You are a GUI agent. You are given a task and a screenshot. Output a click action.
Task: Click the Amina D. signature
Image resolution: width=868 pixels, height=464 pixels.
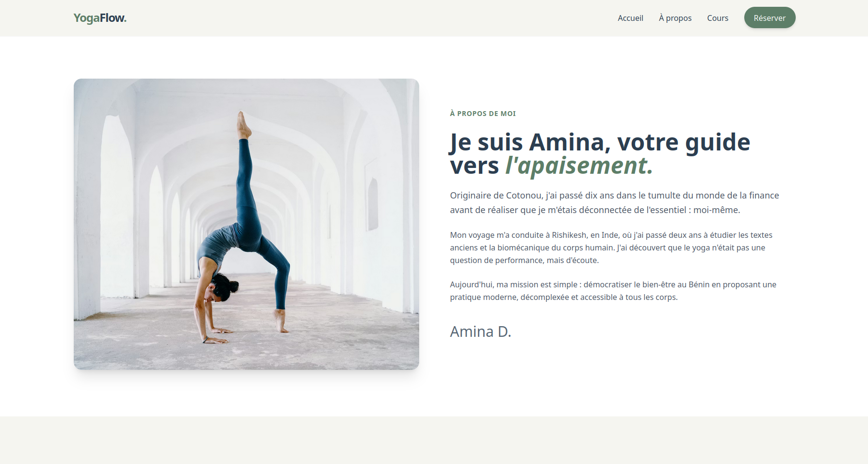(480, 331)
